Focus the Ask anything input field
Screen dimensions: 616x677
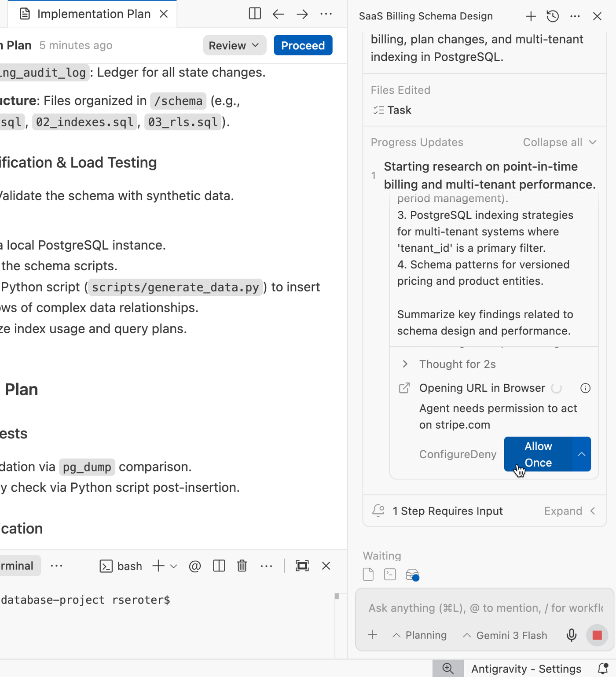pyautogui.click(x=484, y=608)
